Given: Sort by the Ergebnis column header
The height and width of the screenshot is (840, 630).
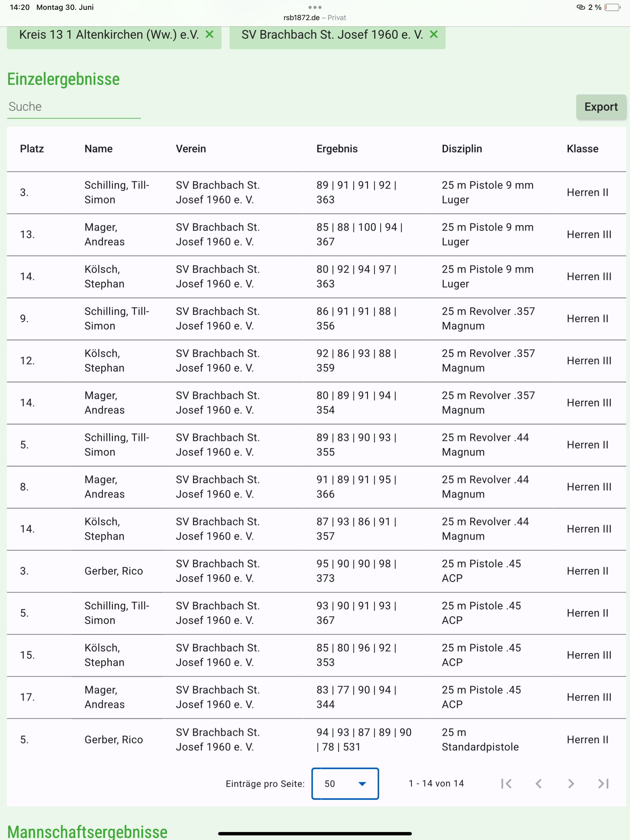Looking at the screenshot, I should coord(337,149).
